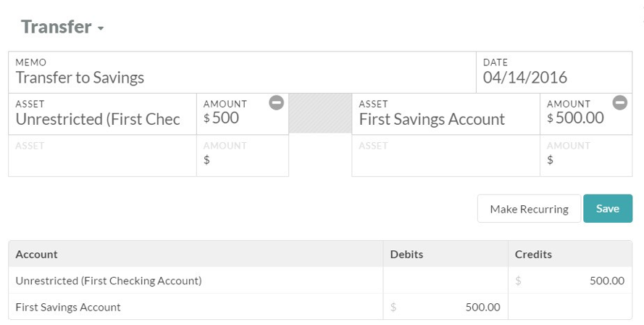Change the date field 04/14/2016
This screenshot has height=325, width=644.
[554, 72]
